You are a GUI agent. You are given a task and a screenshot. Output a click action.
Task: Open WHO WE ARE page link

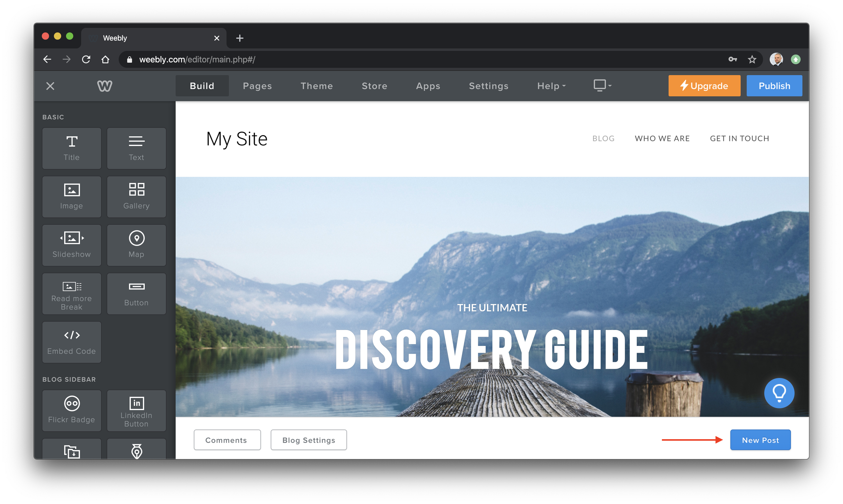click(x=662, y=139)
